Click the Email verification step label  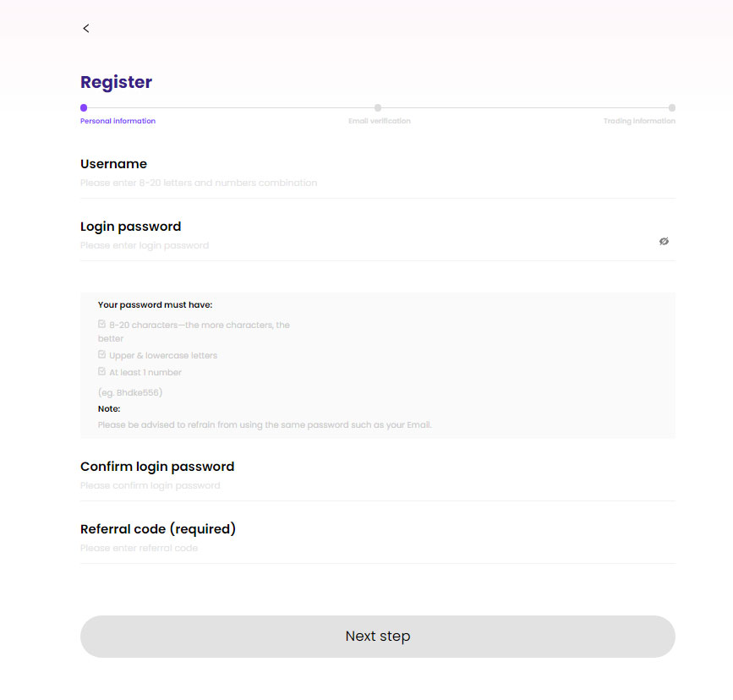[x=380, y=121]
